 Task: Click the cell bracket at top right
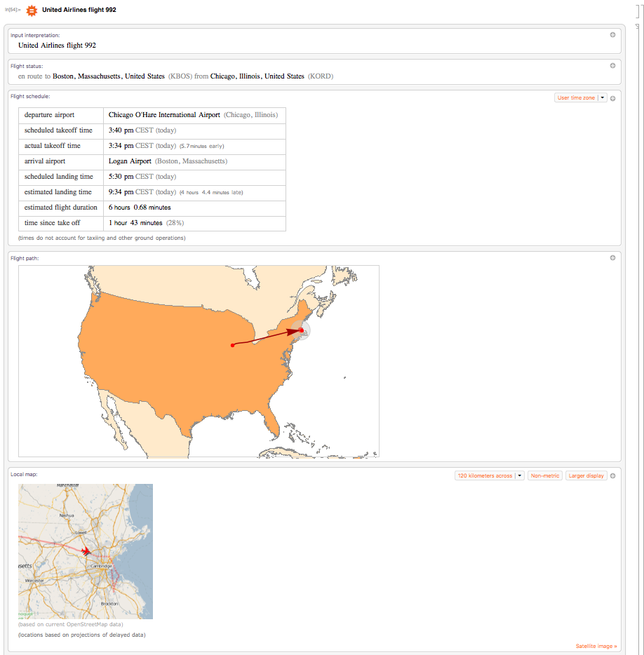click(638, 11)
